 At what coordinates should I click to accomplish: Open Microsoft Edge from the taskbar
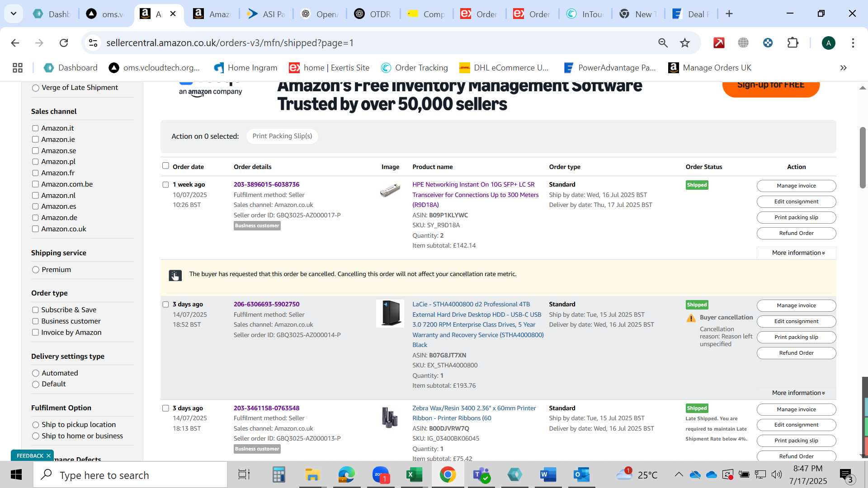pos(347,475)
